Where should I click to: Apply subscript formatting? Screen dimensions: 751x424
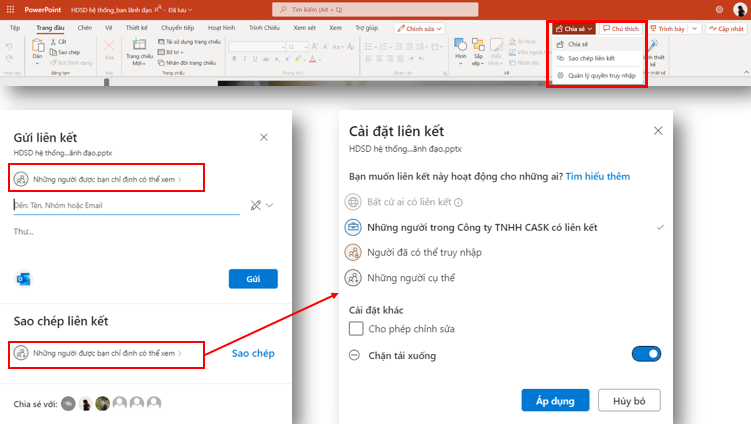coord(276,59)
